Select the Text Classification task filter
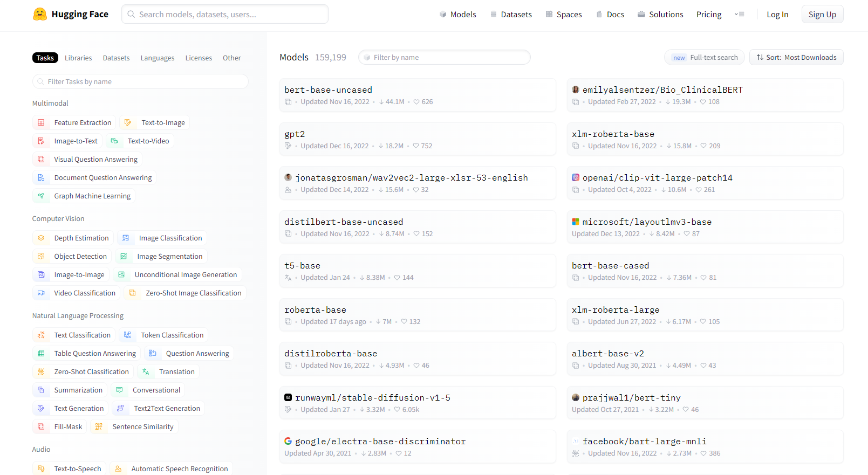The height and width of the screenshot is (475, 868). coord(74,335)
